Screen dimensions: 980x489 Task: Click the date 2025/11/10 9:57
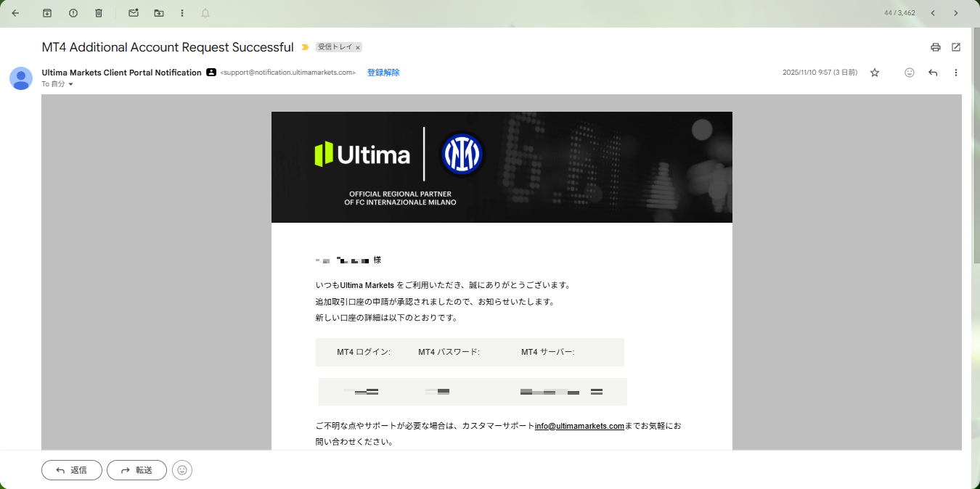pos(820,73)
